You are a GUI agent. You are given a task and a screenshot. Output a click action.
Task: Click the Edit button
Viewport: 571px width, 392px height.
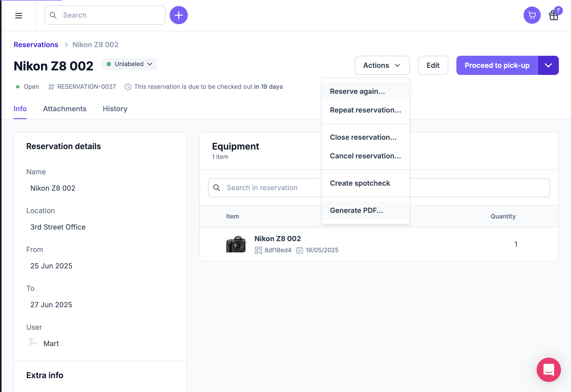coord(433,65)
